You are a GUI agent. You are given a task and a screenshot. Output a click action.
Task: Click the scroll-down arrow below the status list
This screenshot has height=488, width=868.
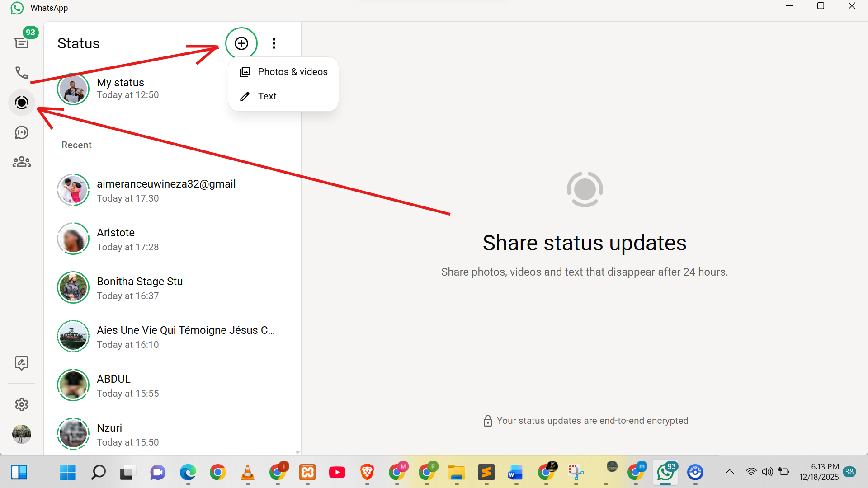(297, 452)
